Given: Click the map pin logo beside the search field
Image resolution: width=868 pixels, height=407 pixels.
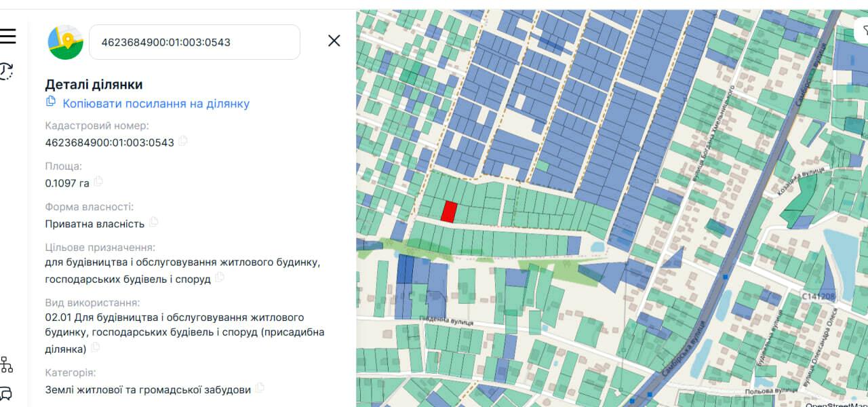Looking at the screenshot, I should pyautogui.click(x=65, y=42).
